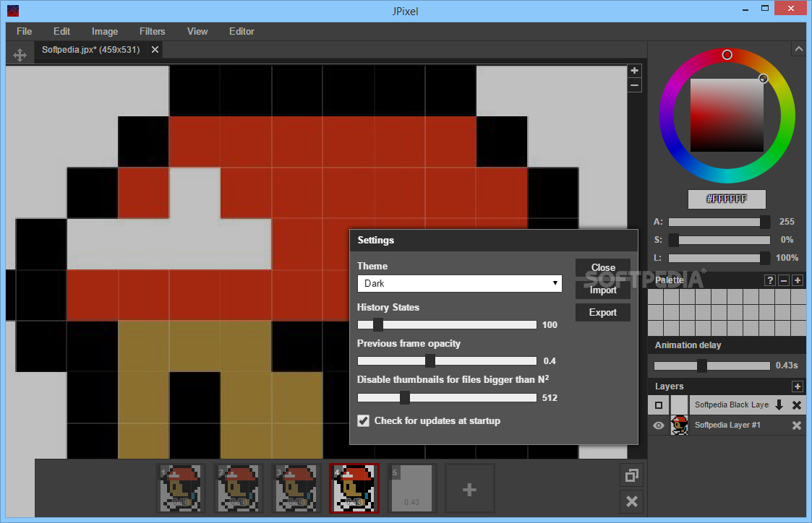Select the Softpedia Layer #1 thumbnail
This screenshot has height=523, width=812.
680,425
